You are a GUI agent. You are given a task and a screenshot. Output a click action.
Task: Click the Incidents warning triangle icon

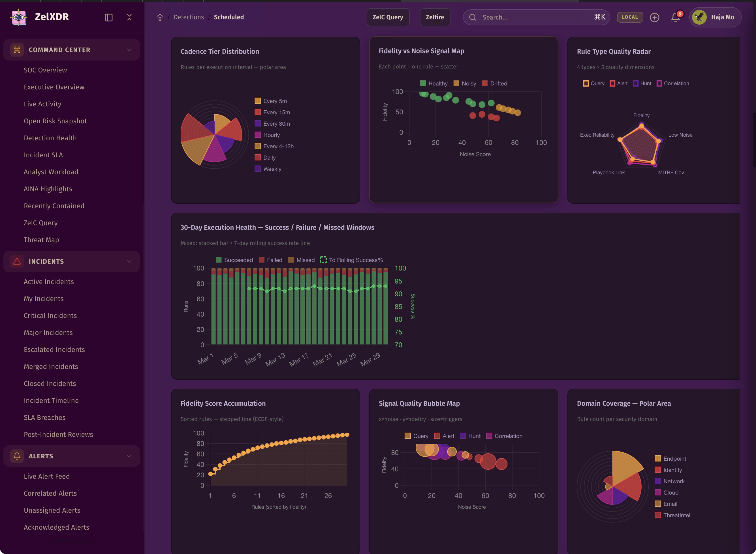pyautogui.click(x=17, y=261)
